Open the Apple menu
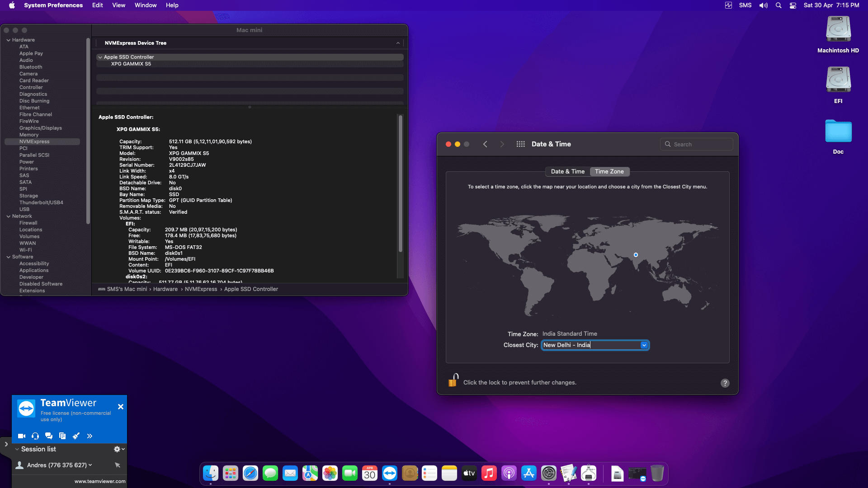This screenshot has width=868, height=488. (x=12, y=5)
